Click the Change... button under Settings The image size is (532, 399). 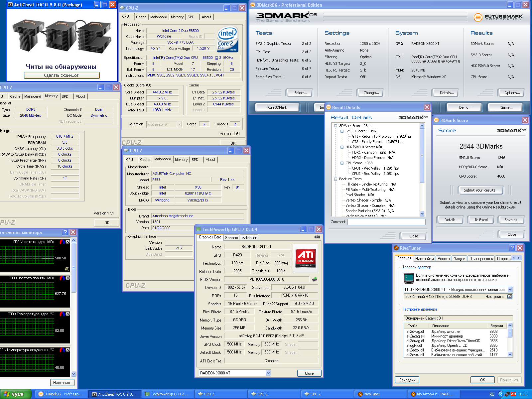pos(371,93)
